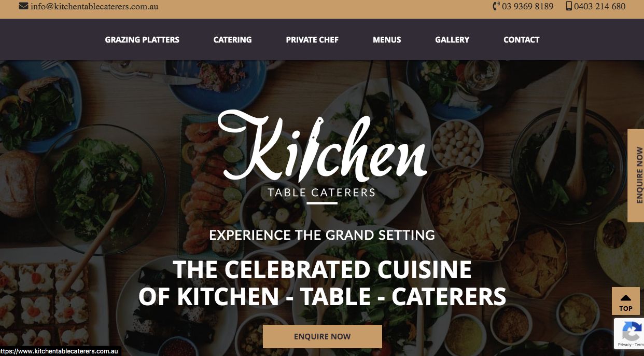View the Gallery page
Screen dimensions: 644x356
point(452,39)
